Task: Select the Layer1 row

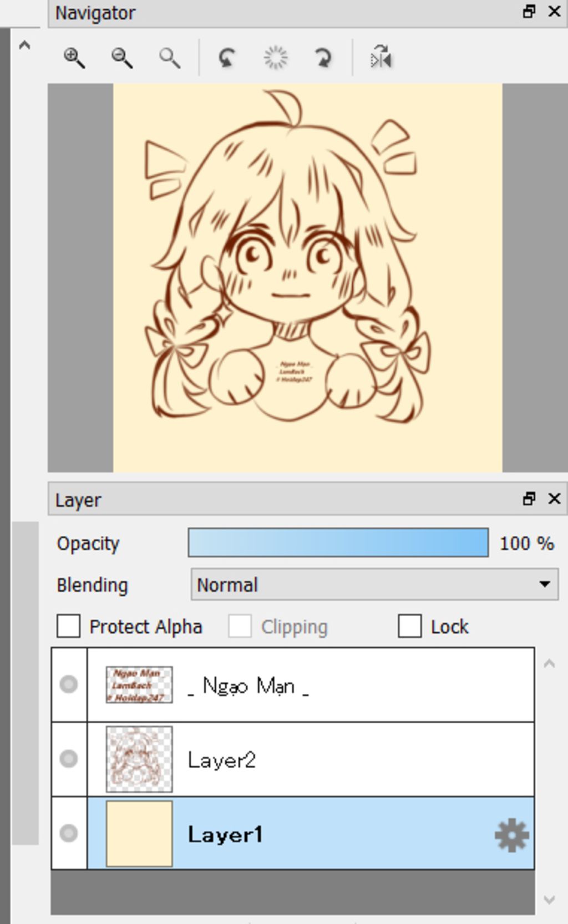Action: click(x=311, y=834)
